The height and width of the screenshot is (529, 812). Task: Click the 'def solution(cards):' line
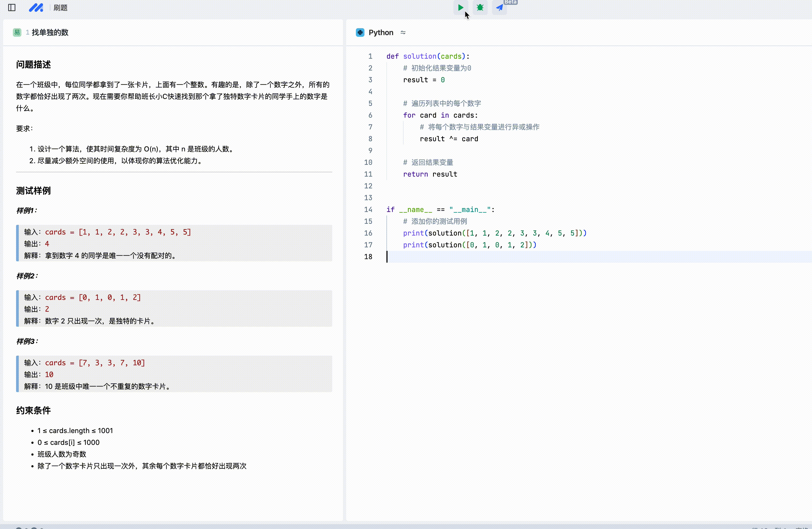(x=428, y=56)
